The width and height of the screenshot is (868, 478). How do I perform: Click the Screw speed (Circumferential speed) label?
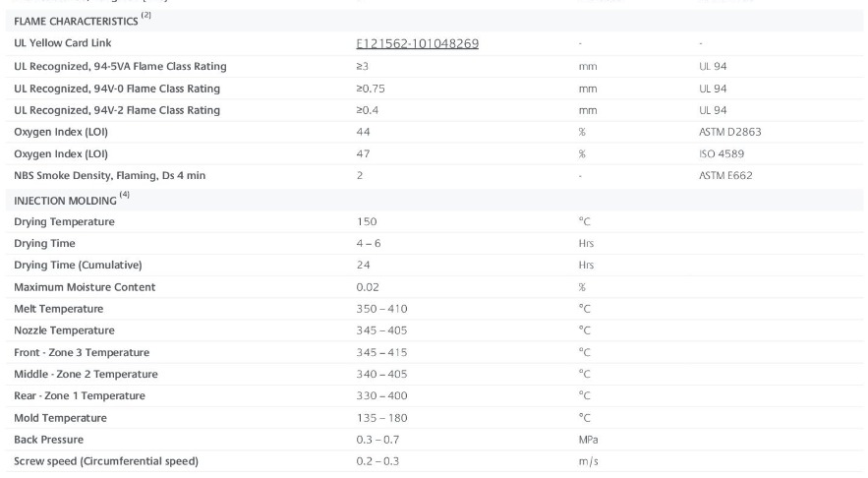tap(105, 462)
